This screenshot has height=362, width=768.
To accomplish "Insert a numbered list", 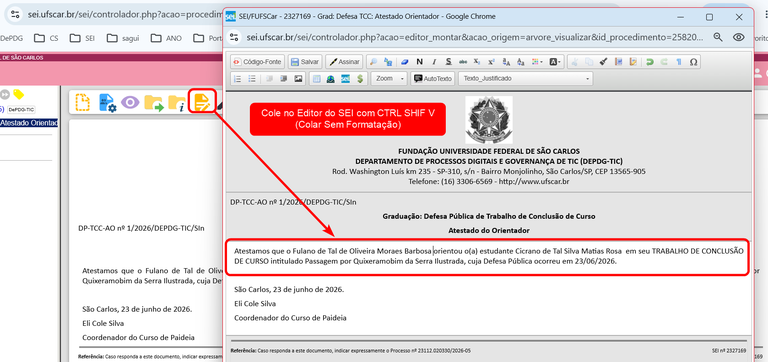I will pyautogui.click(x=238, y=78).
